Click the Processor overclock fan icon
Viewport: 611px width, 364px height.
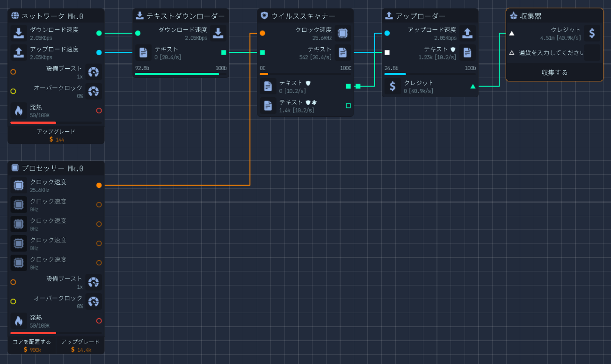click(x=94, y=302)
